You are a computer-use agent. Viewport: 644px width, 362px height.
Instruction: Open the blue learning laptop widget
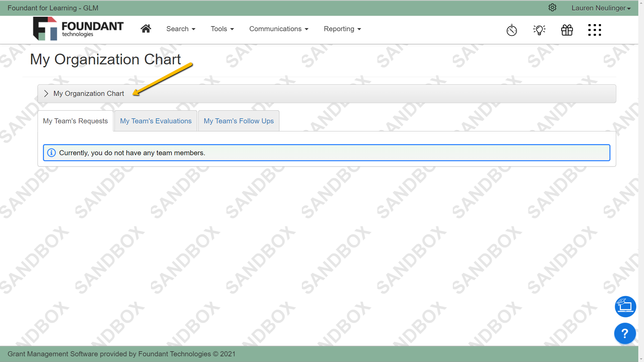click(625, 306)
